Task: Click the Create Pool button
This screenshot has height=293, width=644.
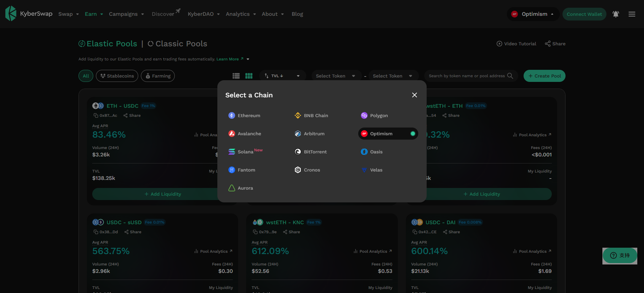Action: pos(544,76)
